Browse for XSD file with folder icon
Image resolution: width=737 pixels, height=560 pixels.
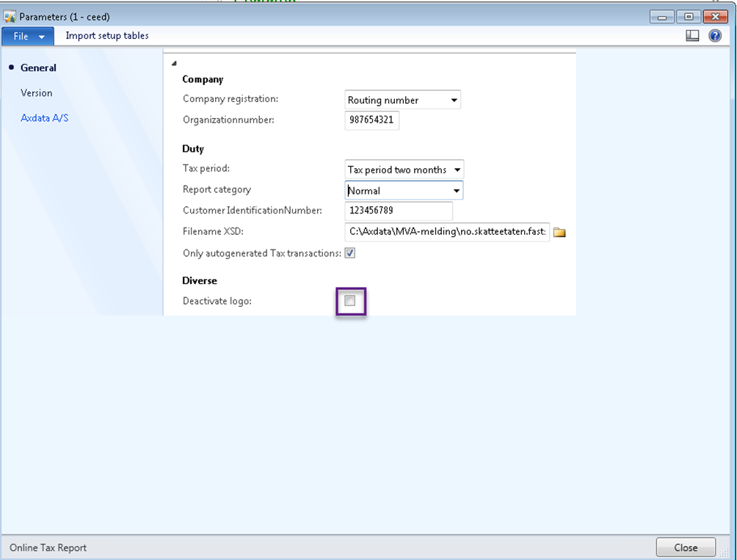[x=559, y=232]
